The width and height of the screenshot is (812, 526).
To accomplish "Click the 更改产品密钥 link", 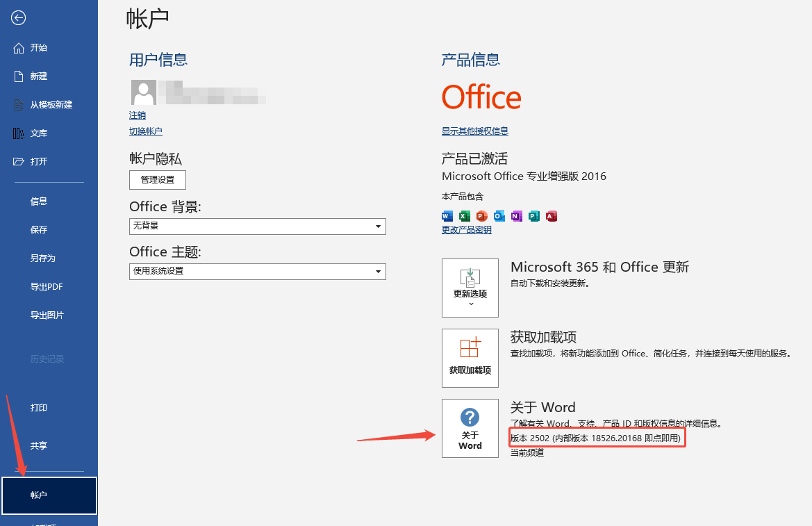I will (467, 230).
